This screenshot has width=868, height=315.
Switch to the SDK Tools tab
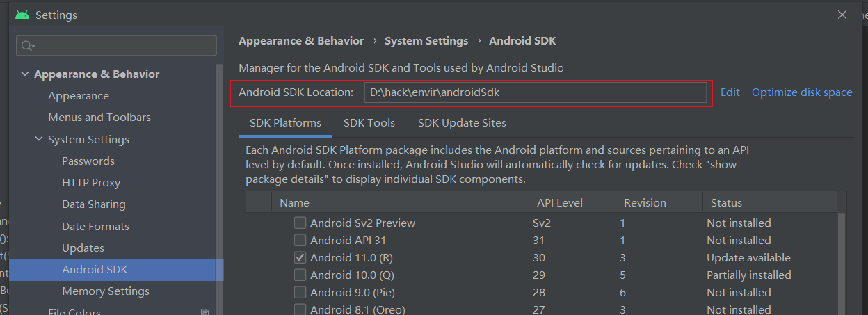pos(369,123)
